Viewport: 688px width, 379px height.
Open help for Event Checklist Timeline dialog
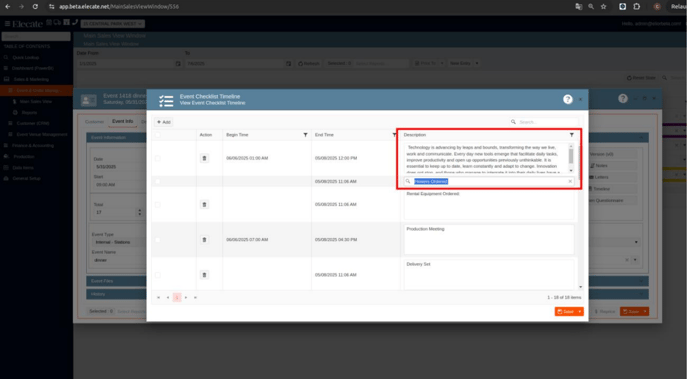568,100
